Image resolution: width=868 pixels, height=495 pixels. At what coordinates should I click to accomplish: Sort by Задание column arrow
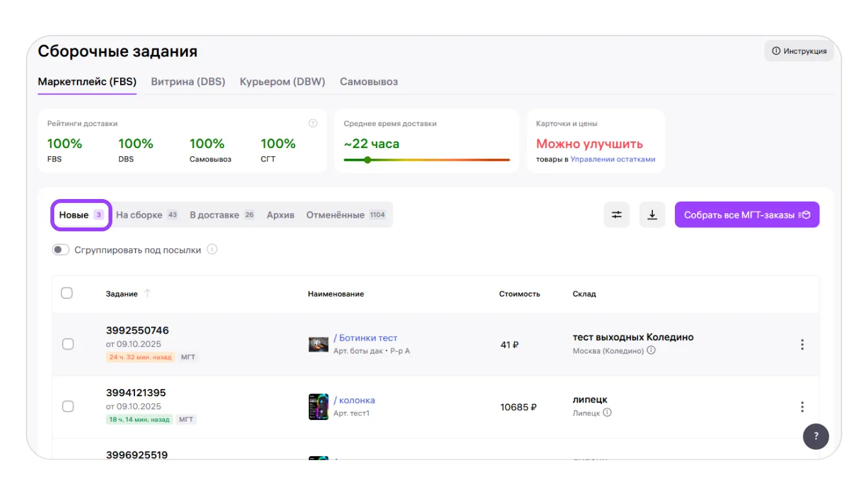147,293
